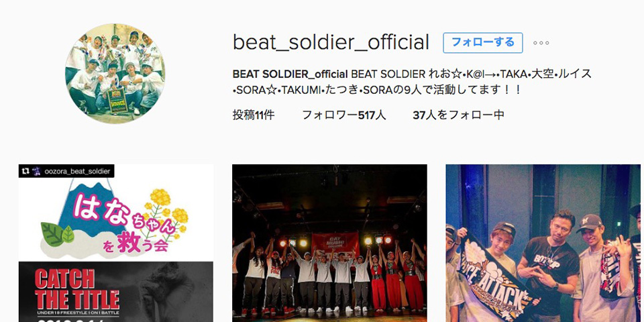
Task: Open the はなちゃんを救う会 post thumbnail
Action: (x=116, y=243)
